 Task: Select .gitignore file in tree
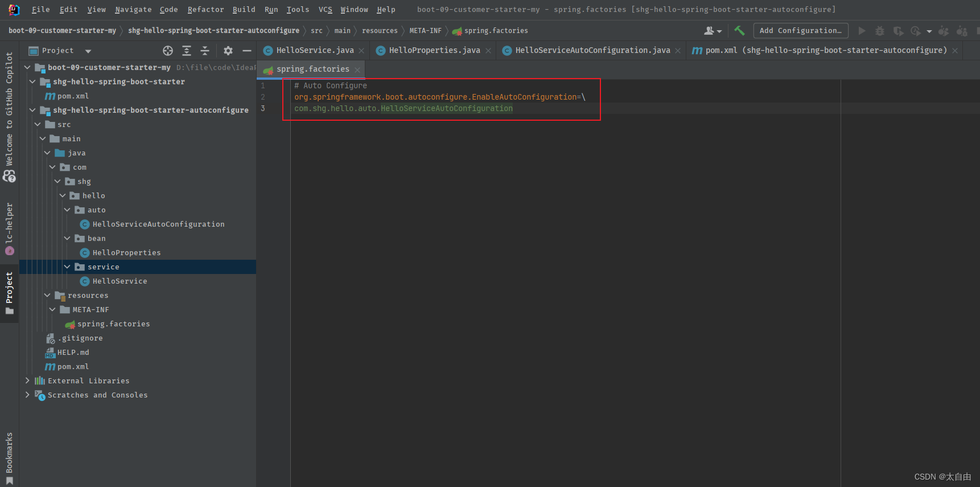(x=80, y=338)
